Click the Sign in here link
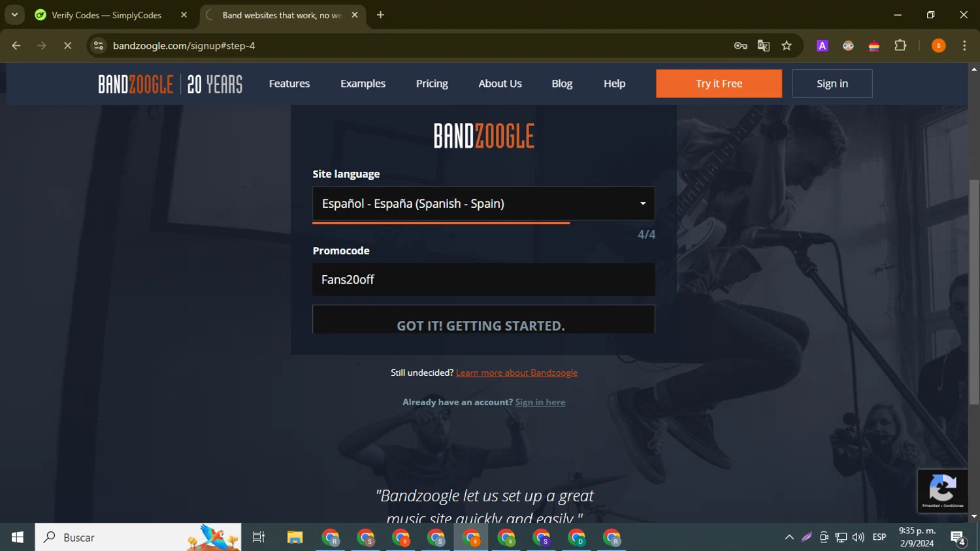The image size is (980, 551). pos(540,402)
